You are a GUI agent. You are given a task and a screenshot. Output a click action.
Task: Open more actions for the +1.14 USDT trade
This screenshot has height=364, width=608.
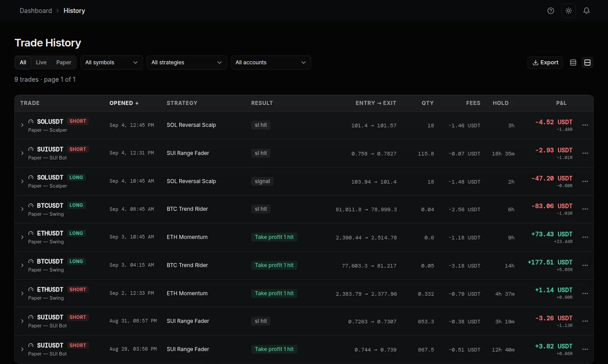point(585,293)
